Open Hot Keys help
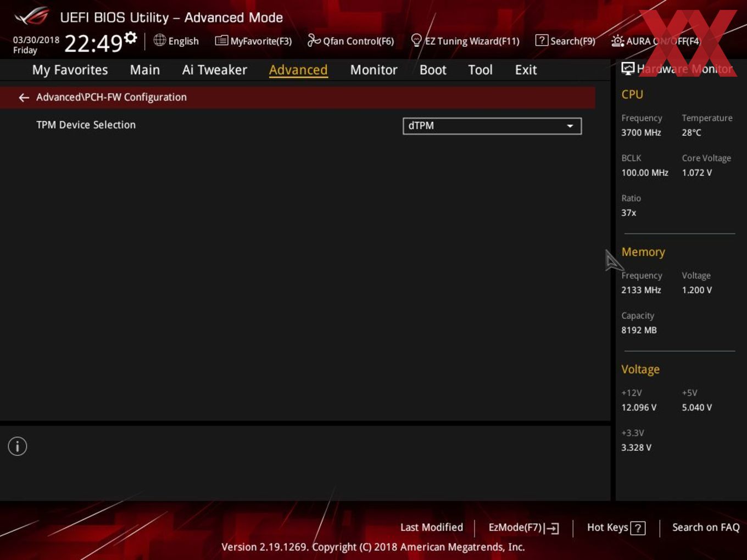 click(x=616, y=528)
